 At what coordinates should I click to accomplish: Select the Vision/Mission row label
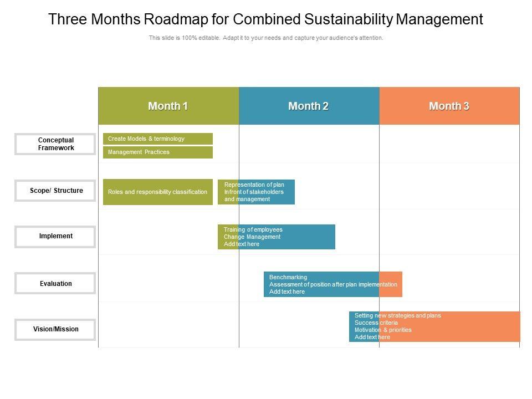coord(55,329)
